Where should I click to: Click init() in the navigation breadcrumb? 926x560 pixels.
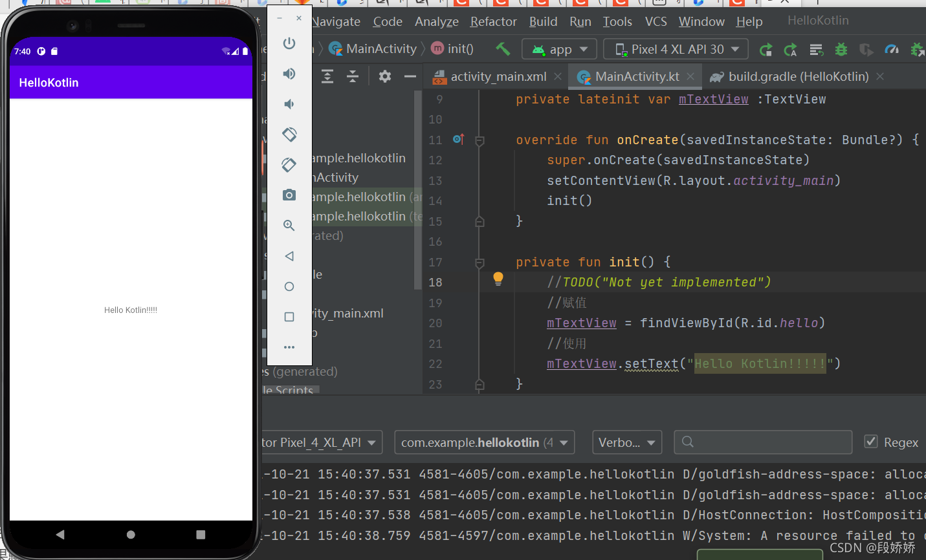pos(452,48)
